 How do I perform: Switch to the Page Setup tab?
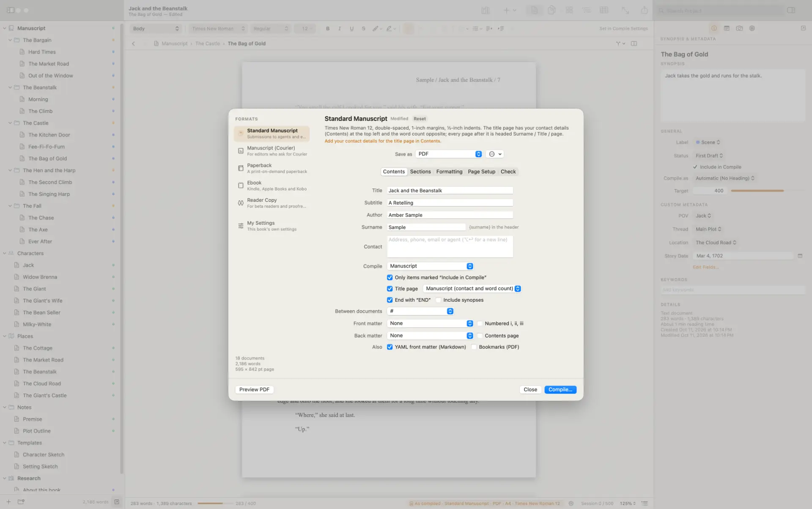pyautogui.click(x=481, y=172)
